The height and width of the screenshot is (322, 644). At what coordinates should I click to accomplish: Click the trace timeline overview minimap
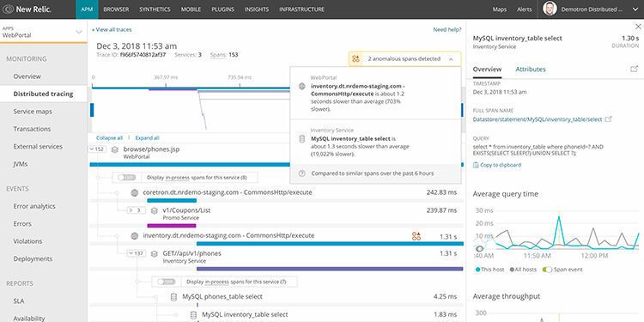coord(277,109)
